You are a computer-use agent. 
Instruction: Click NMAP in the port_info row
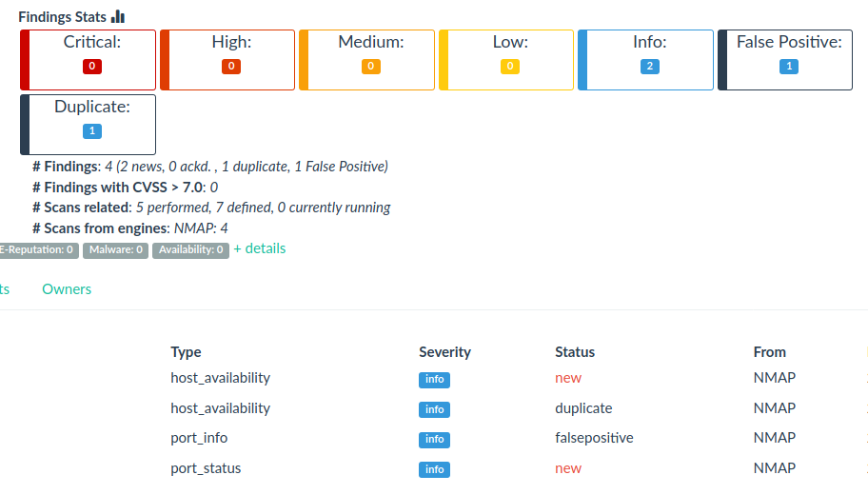tap(775, 438)
